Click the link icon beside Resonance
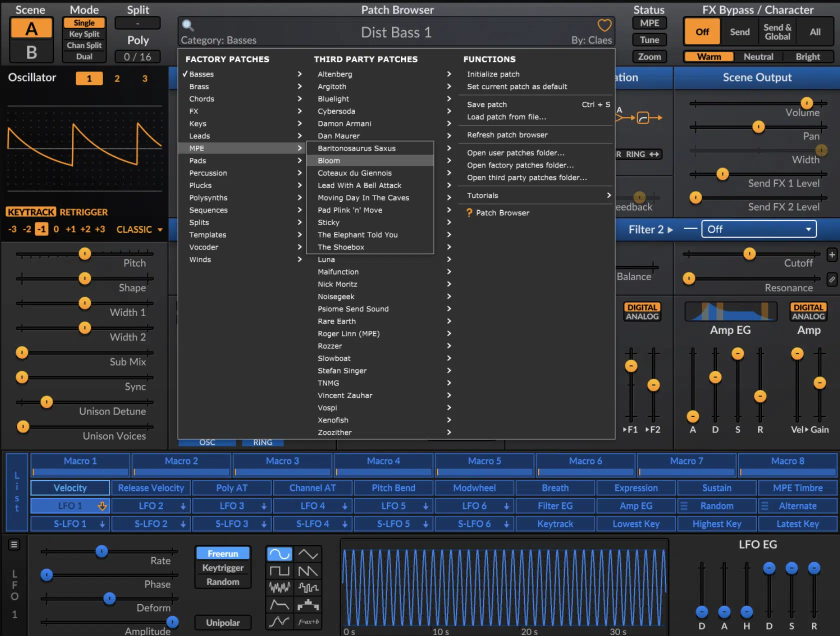 coord(832,279)
